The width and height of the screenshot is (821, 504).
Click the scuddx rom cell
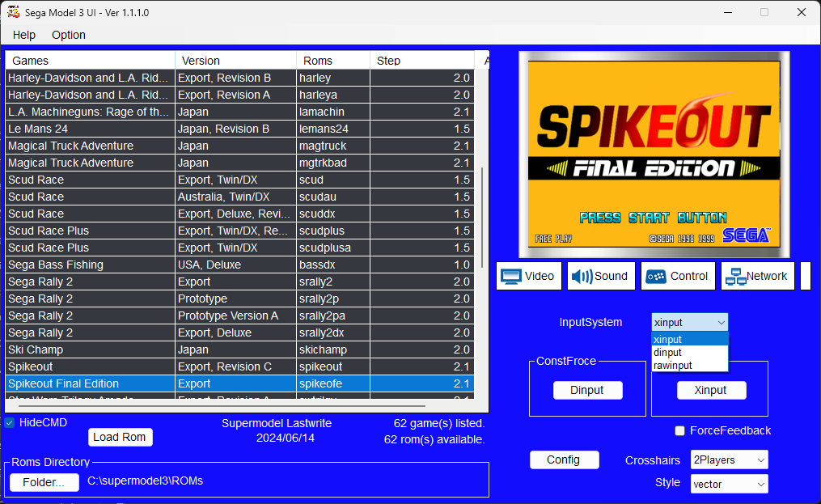pos(333,214)
